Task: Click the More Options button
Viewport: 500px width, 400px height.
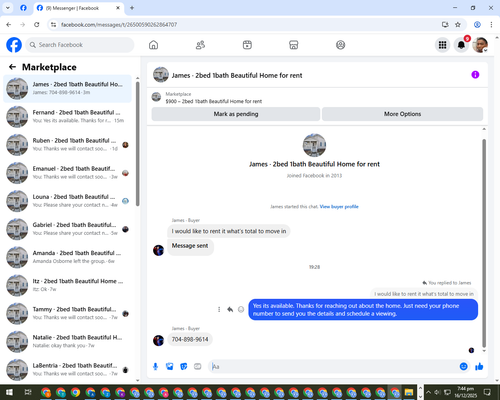Action: (402, 114)
